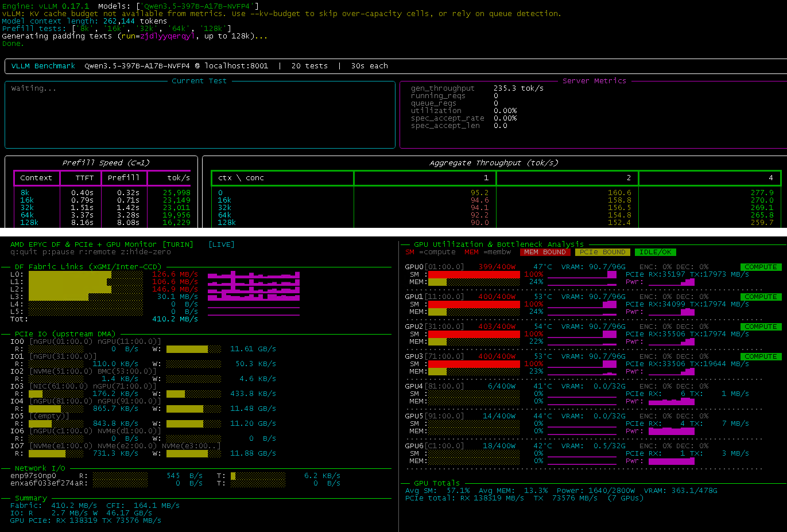Click the Current Test panel title
Viewport: 787px width, 532px height.
click(x=199, y=81)
